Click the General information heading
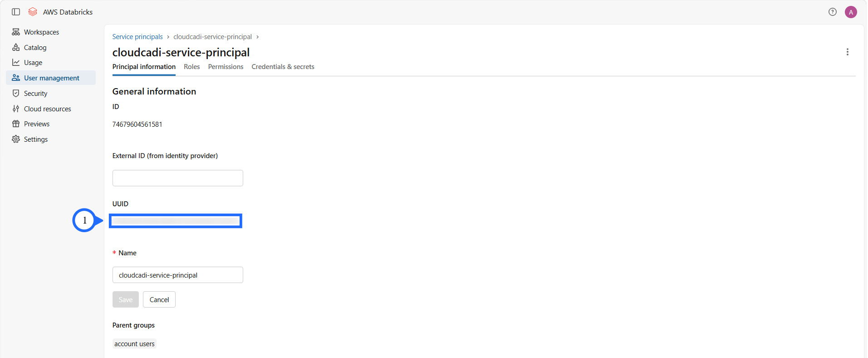 (154, 91)
